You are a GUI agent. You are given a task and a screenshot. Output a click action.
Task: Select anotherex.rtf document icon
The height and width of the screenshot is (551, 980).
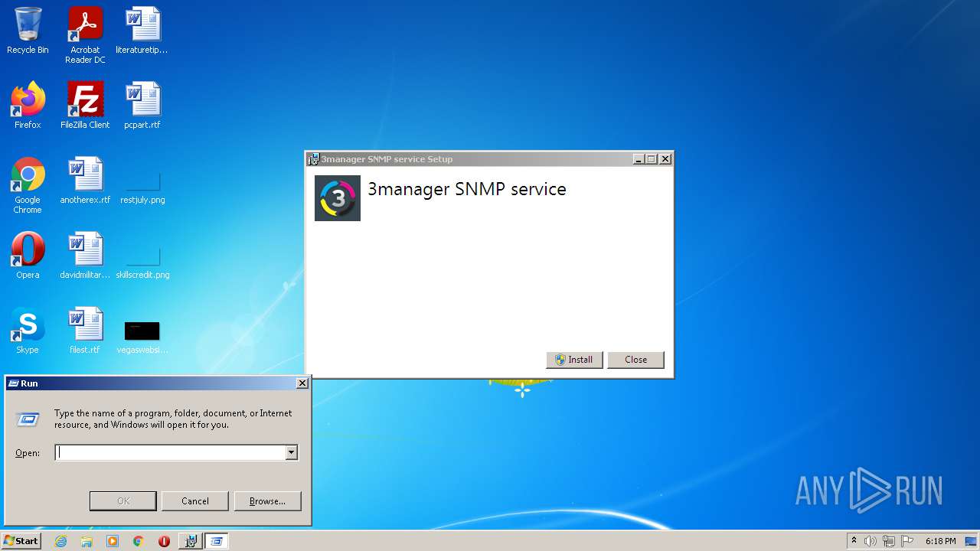85,181
